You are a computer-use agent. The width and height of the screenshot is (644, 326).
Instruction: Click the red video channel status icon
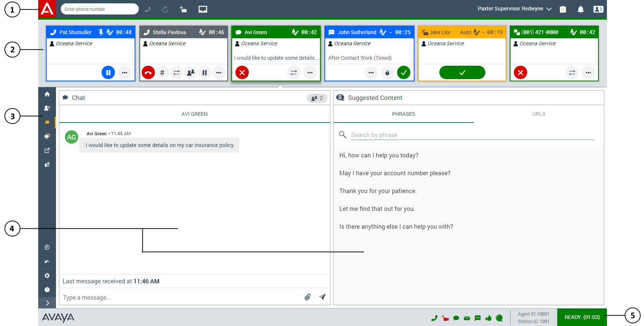pos(445,318)
